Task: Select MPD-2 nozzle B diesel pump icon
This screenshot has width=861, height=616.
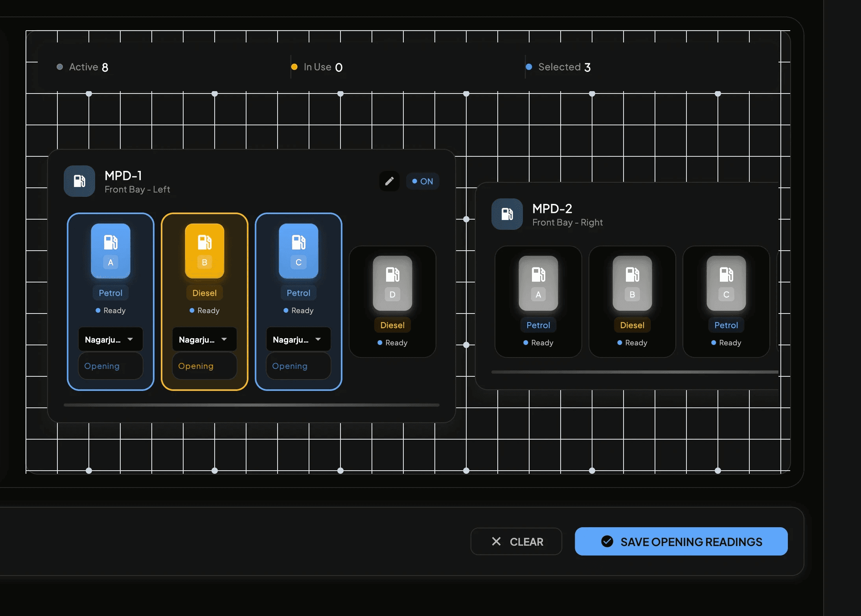Action: (x=632, y=283)
